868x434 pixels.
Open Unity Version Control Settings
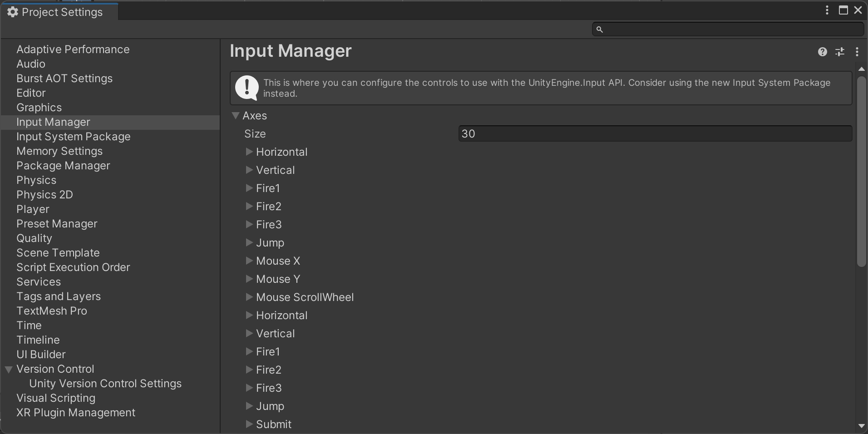click(105, 383)
